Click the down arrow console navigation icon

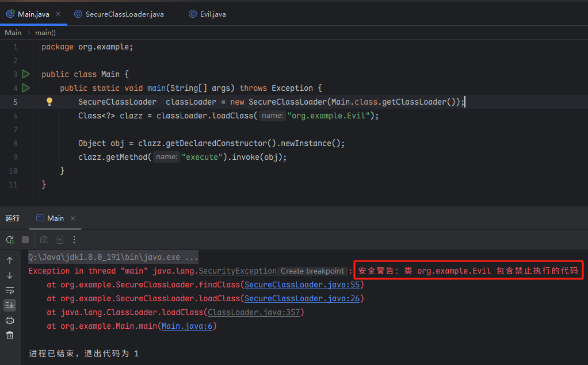pos(10,275)
